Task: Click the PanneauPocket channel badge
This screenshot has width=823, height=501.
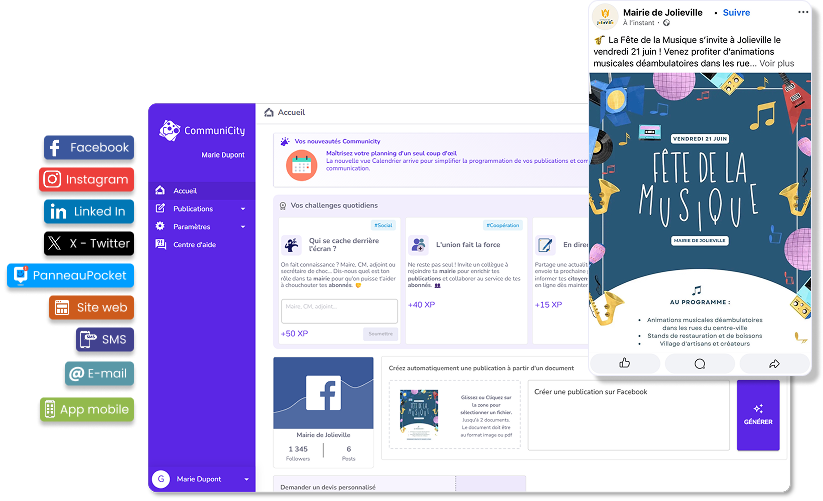Action: point(69,275)
